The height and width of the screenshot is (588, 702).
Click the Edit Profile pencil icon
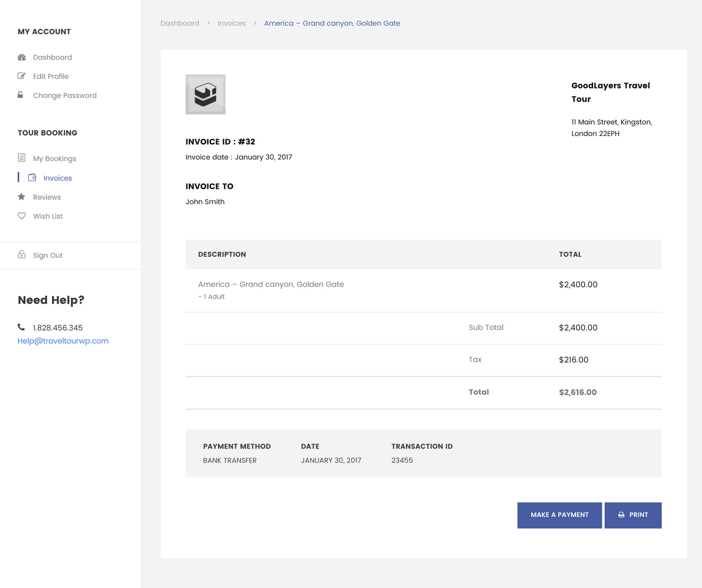tap(22, 76)
